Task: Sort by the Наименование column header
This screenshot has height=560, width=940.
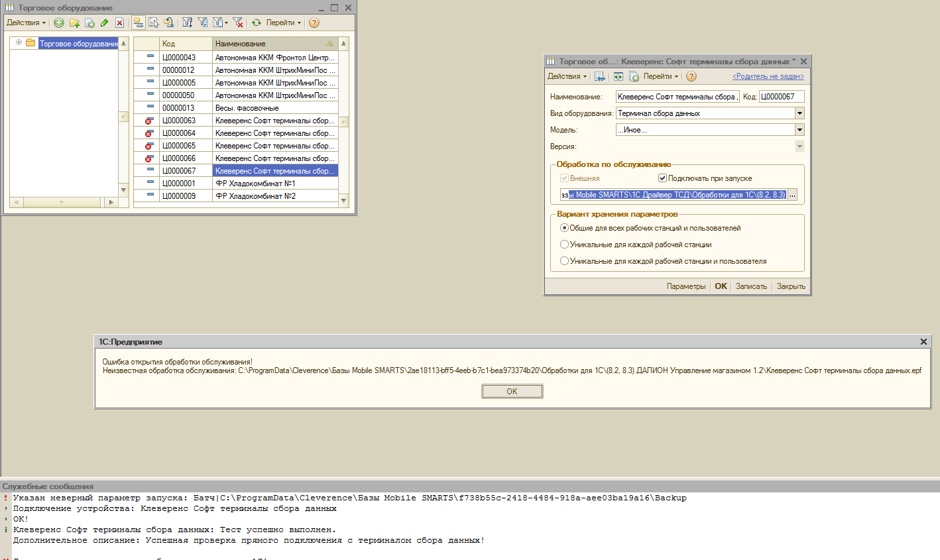Action: click(275, 44)
